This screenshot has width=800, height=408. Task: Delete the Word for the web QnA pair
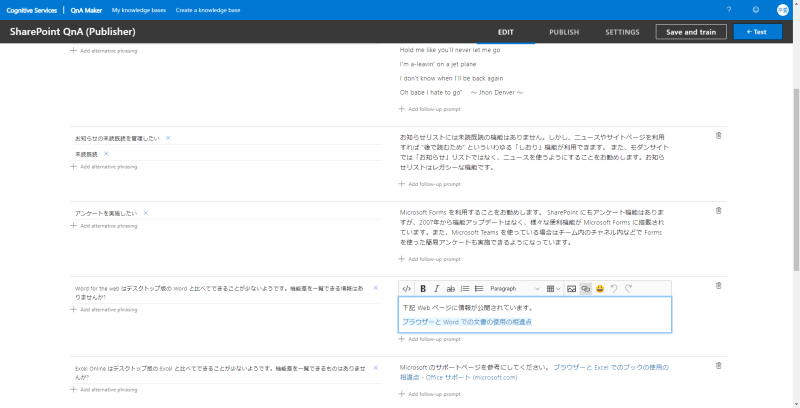[x=718, y=286]
